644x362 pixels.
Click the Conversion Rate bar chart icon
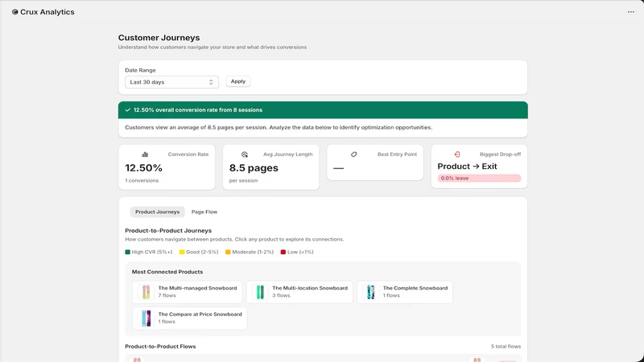pos(145,154)
